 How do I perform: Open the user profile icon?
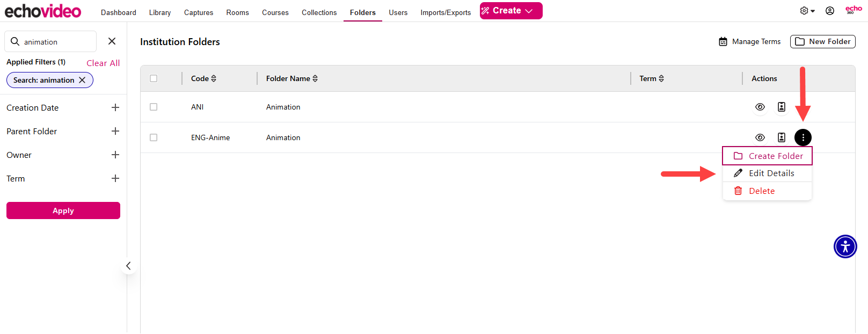click(830, 11)
